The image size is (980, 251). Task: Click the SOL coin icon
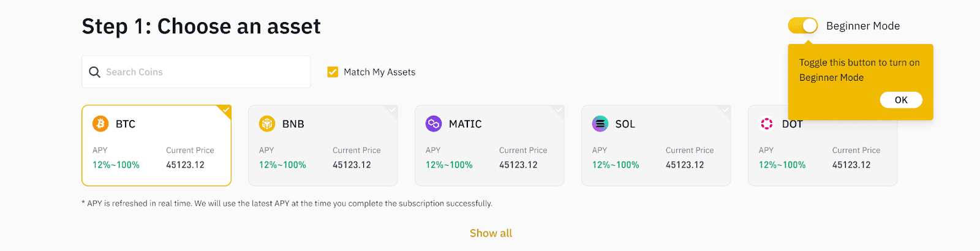600,124
